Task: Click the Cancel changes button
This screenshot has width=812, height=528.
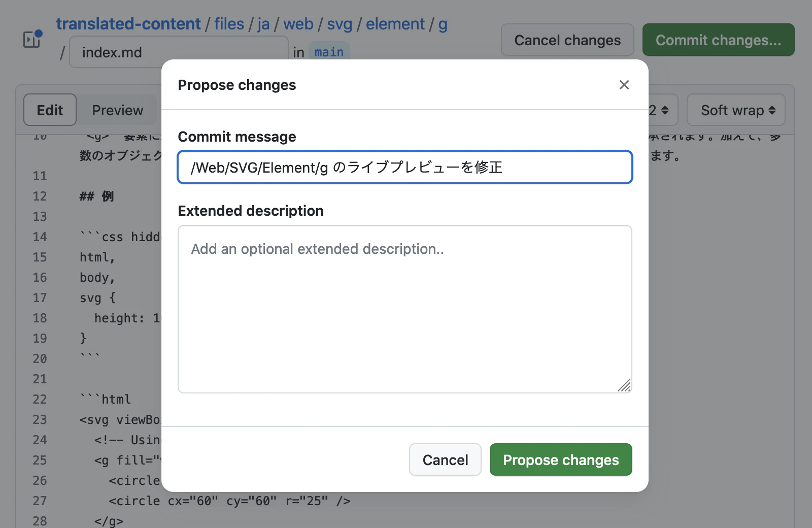Action: 567,40
